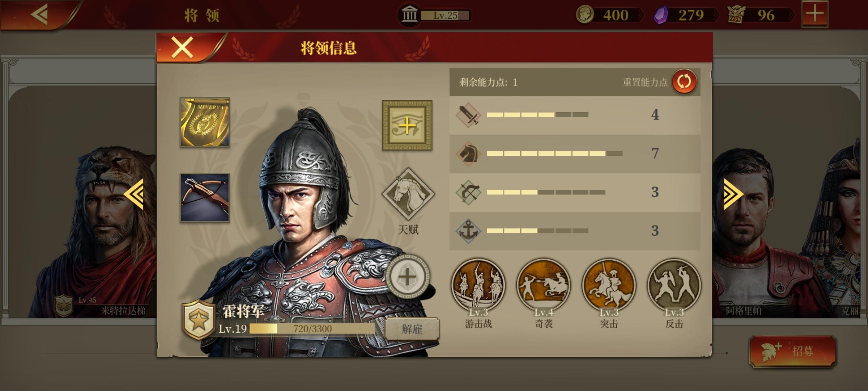Click the cavalry ability bar
868x391 pixels.
click(x=575, y=154)
